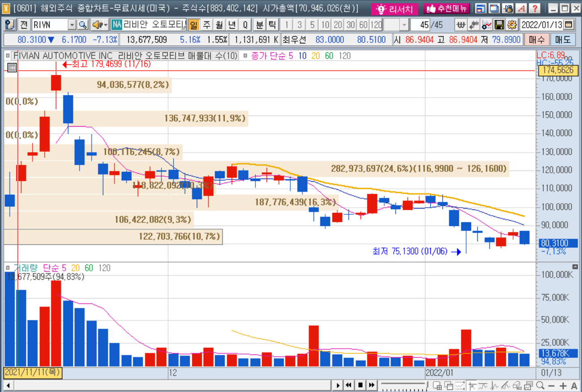Click the 매수 buy button
The width and height of the screenshot is (582, 392).
click(x=536, y=39)
